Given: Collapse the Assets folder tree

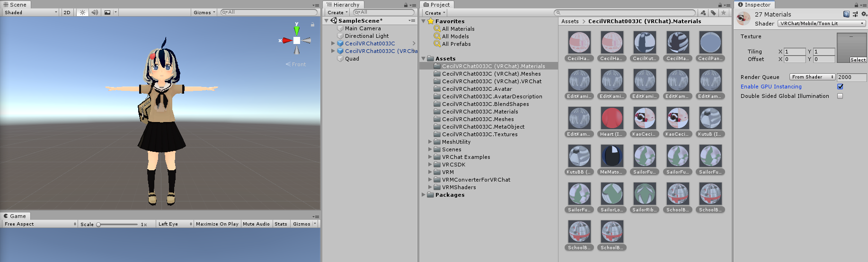Looking at the screenshot, I should click(x=424, y=59).
